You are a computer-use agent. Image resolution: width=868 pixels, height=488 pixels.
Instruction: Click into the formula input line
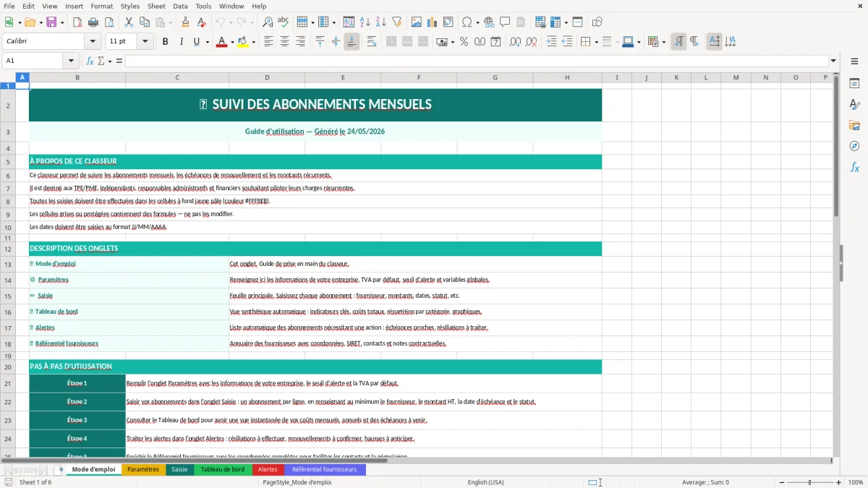tap(476, 61)
